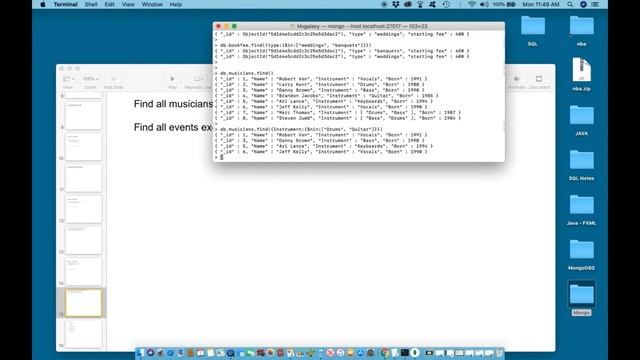
Task: Select slide 11 thumbnail in navigator
Action: [83, 178]
